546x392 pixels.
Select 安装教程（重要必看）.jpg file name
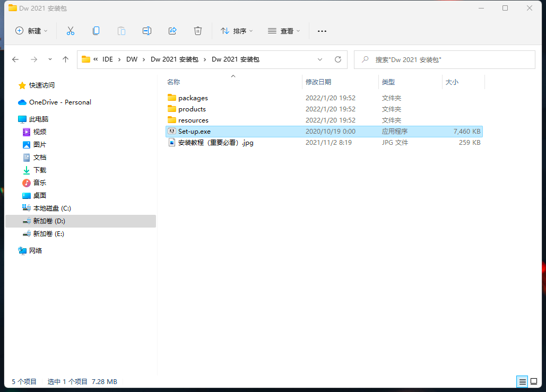[x=216, y=142]
